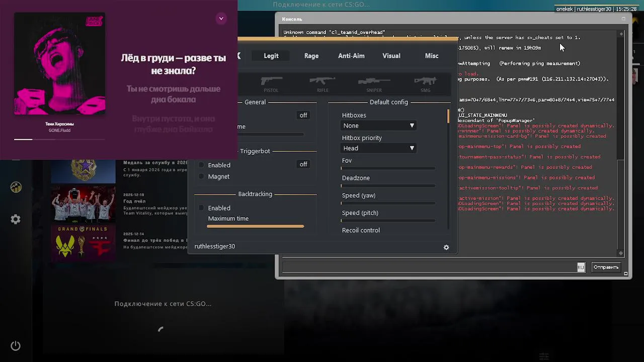This screenshot has height=362, width=644.
Task: Click the Тени Хиросимы album cover
Action: pyautogui.click(x=60, y=63)
